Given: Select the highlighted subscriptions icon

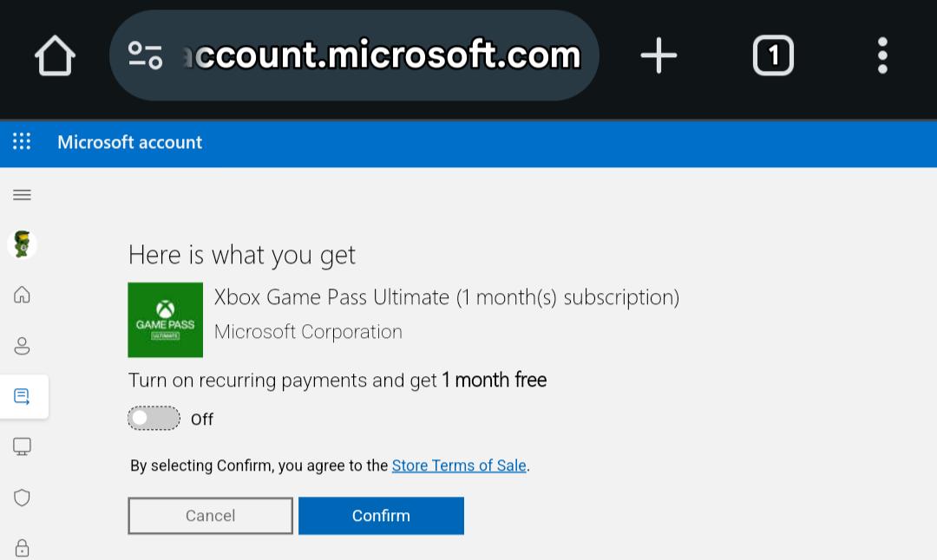Looking at the screenshot, I should (x=22, y=396).
